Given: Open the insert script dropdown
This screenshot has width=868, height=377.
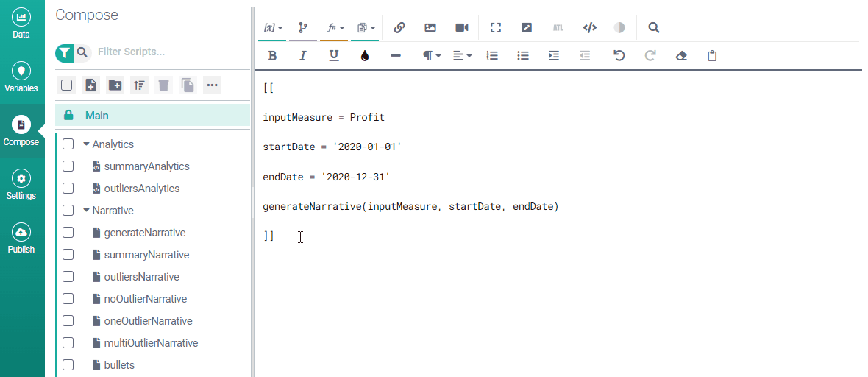Looking at the screenshot, I should [x=366, y=28].
